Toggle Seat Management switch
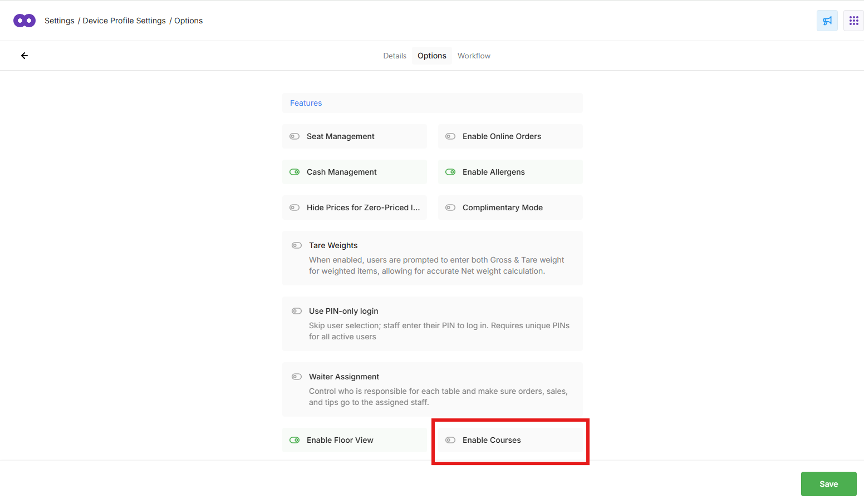This screenshot has width=864, height=504. tap(294, 136)
